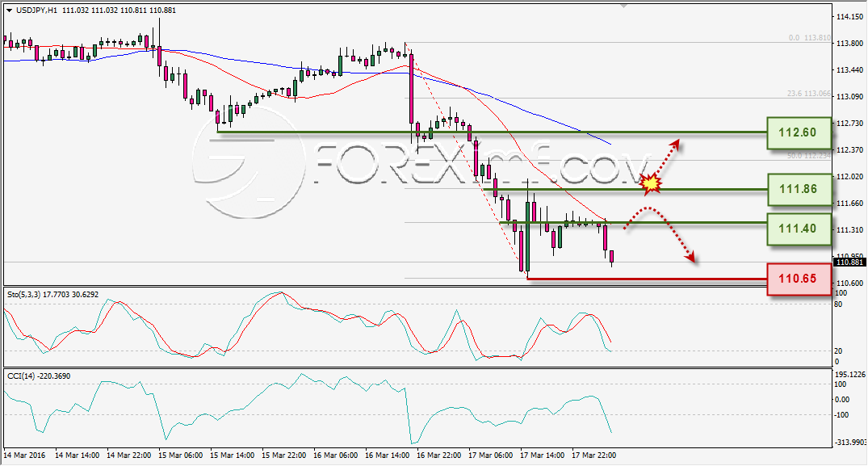Select Fibonacci label 0.0 113.810

point(809,38)
